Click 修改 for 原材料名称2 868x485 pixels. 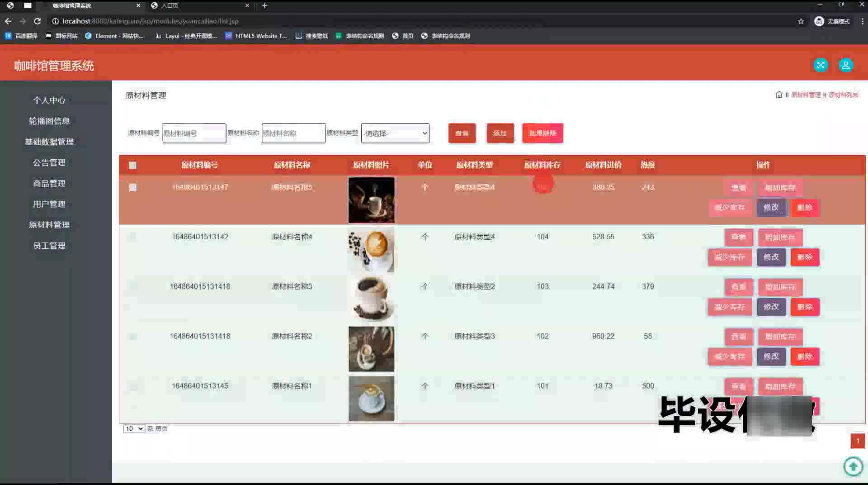click(x=771, y=357)
